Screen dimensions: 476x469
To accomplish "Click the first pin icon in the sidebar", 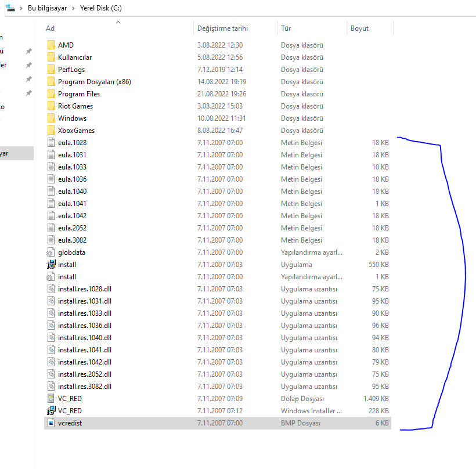I will tap(29, 51).
